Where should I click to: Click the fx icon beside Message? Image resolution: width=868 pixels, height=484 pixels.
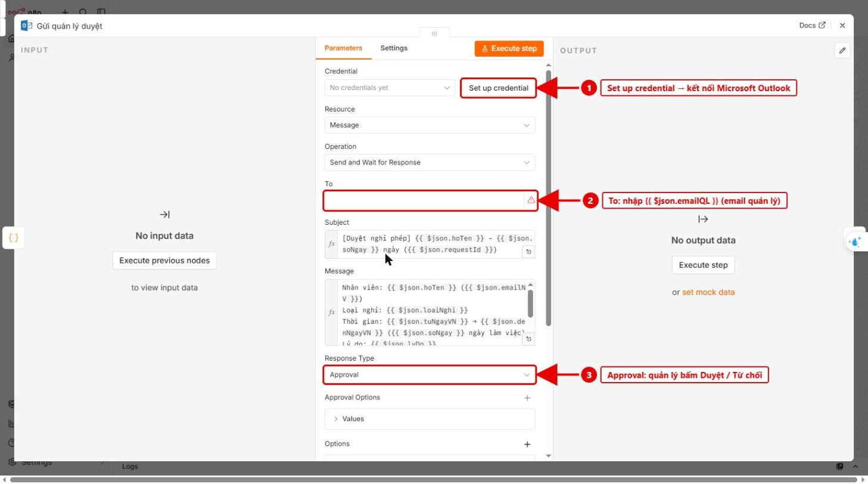pos(332,312)
